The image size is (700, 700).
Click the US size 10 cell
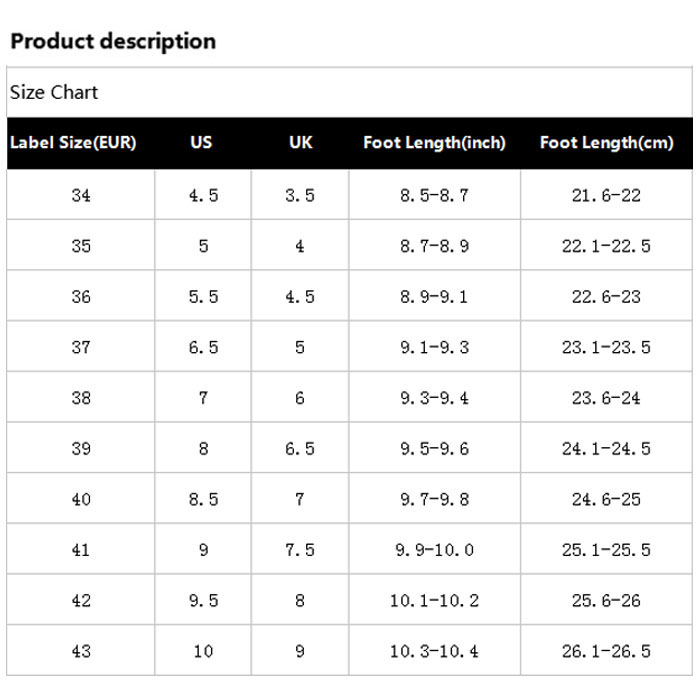tap(203, 651)
